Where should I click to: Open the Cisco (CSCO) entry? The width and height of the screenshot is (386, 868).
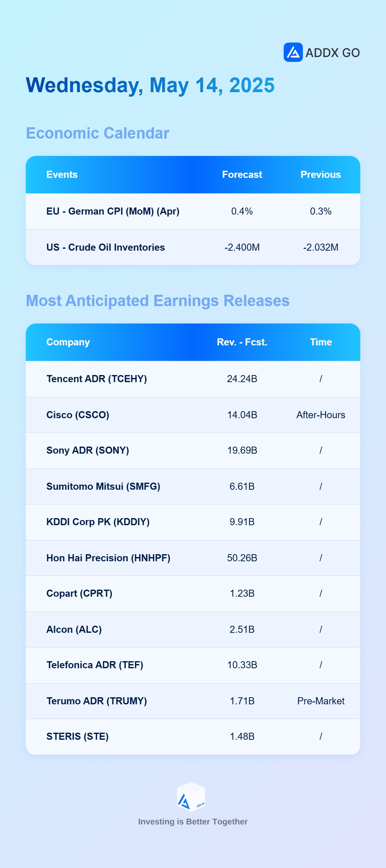point(193,415)
